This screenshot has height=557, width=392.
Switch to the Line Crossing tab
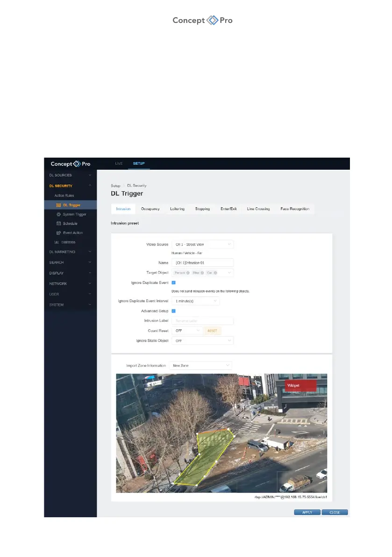[x=258, y=209]
